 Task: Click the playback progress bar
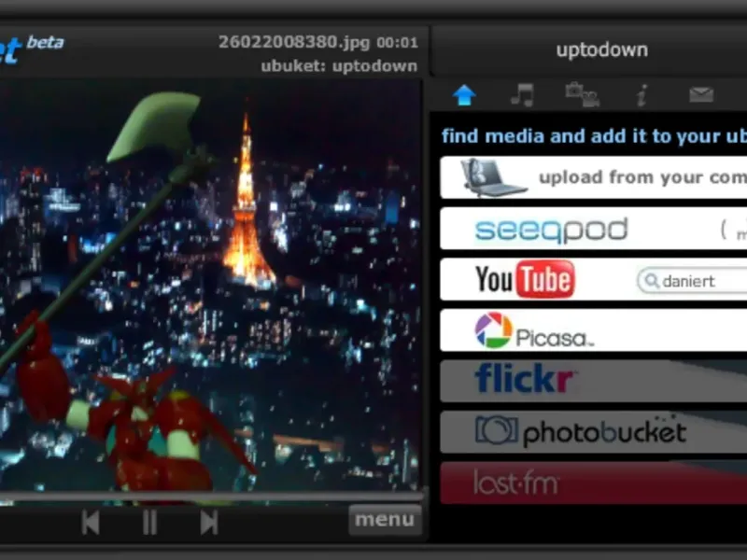211,497
